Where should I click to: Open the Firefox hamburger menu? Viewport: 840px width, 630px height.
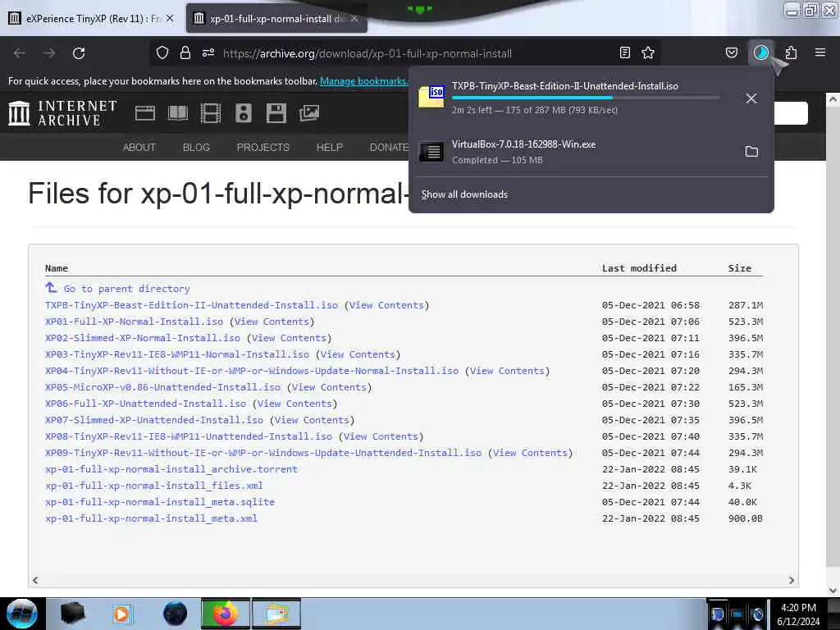click(820, 52)
